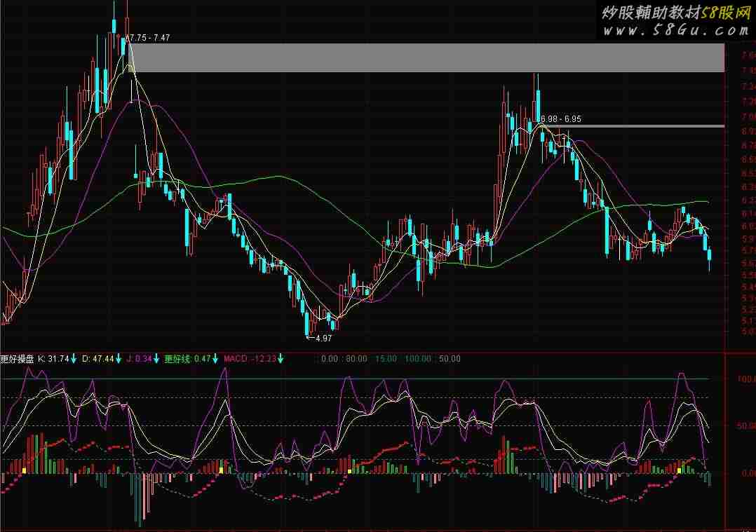Select the green 更好线: 0.47 label
Image resolution: width=756 pixels, height=532 pixels.
tap(187, 359)
